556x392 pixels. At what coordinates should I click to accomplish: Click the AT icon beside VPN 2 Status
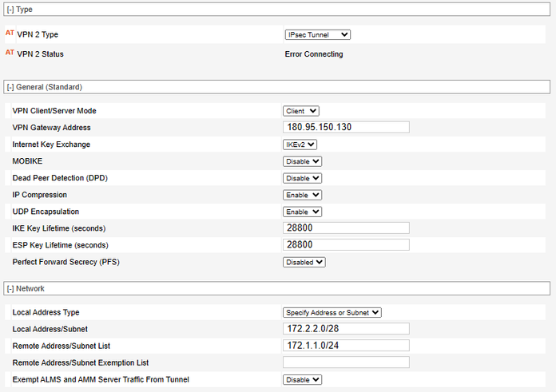[10, 53]
